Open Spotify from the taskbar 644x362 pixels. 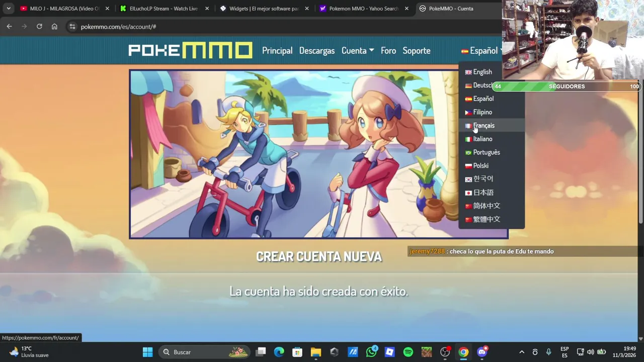click(408, 352)
